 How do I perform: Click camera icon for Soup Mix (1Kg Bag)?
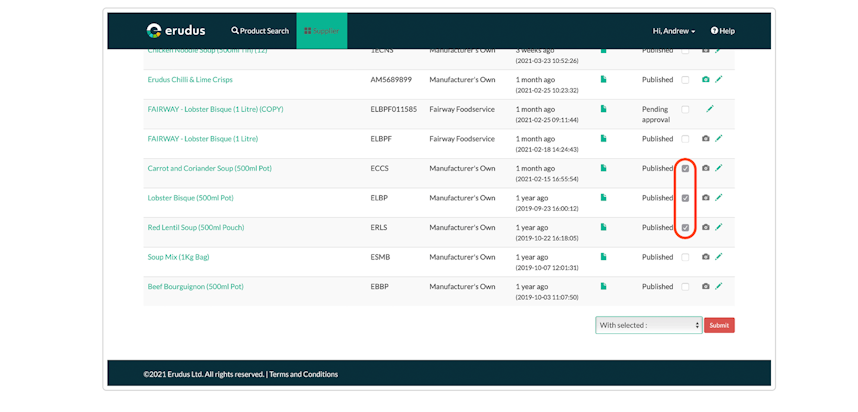(x=706, y=257)
